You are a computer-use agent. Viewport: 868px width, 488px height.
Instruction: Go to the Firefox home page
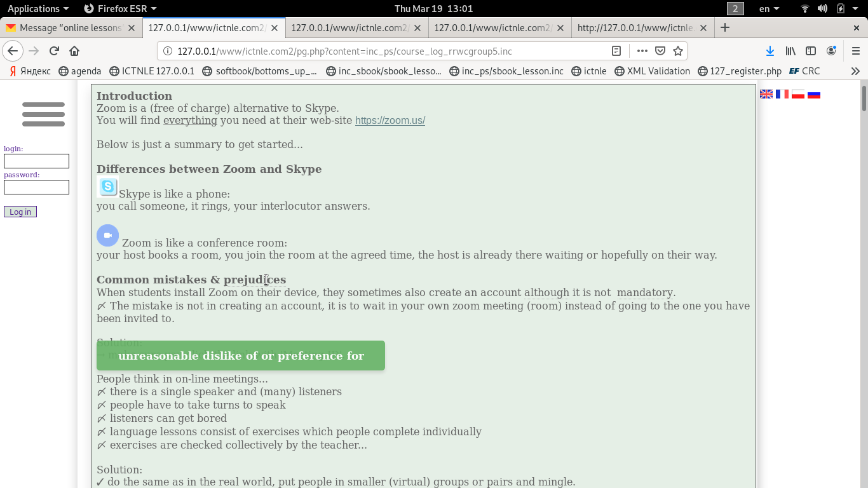coord(74,51)
